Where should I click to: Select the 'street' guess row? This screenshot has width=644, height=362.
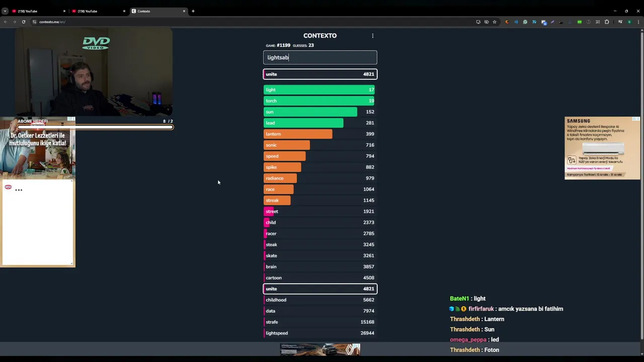pyautogui.click(x=320, y=211)
